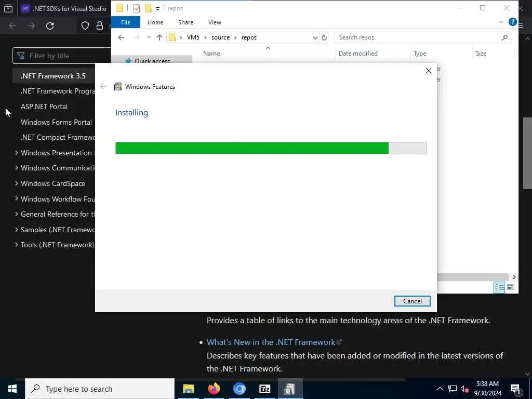This screenshot has width=532, height=399.
Task: Click search magnifier icon in Explorer
Action: 504,37
